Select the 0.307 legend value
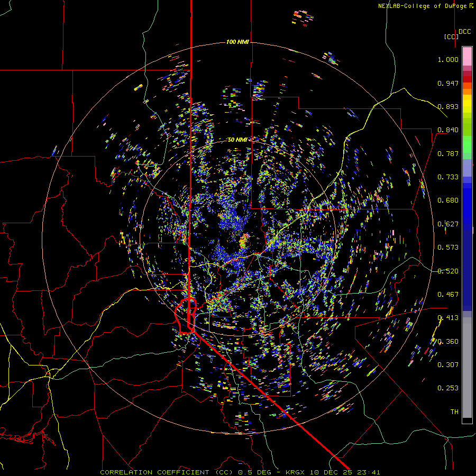Image resolution: width=476 pixels, height=476 pixels. (448, 365)
